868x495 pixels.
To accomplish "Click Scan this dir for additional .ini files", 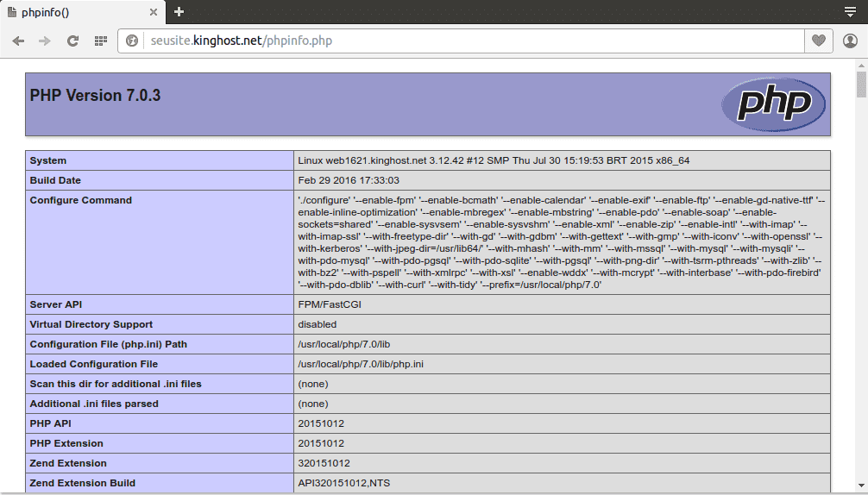I will point(116,384).
